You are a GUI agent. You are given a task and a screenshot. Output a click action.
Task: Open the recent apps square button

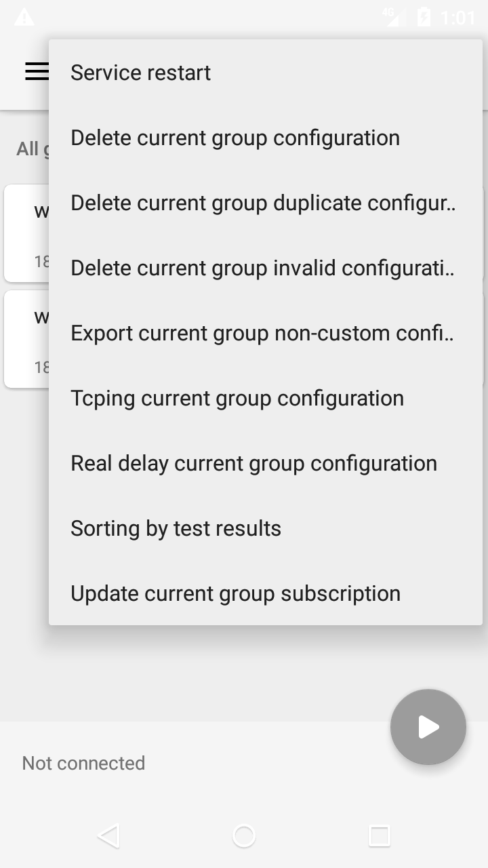(379, 835)
